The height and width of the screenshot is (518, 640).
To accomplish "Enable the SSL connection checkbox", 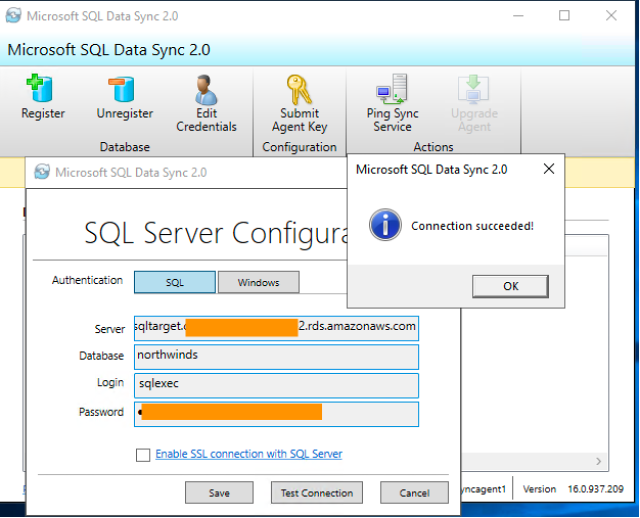I will click(143, 455).
